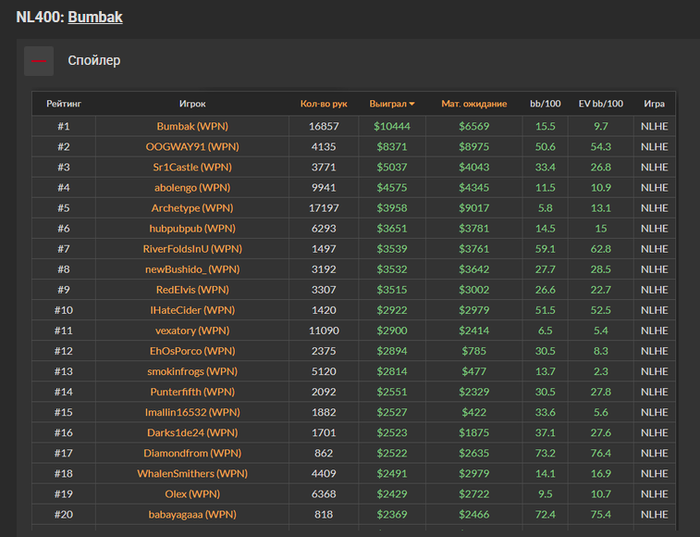Open player Archetype (WPN) profile

point(192,208)
